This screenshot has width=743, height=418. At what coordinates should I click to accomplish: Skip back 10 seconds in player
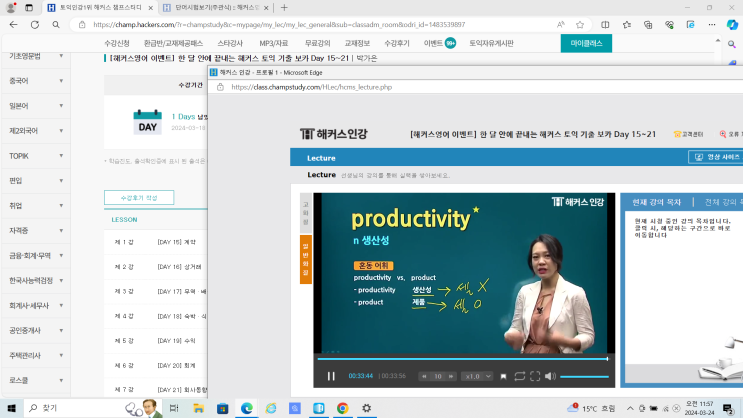[424, 376]
